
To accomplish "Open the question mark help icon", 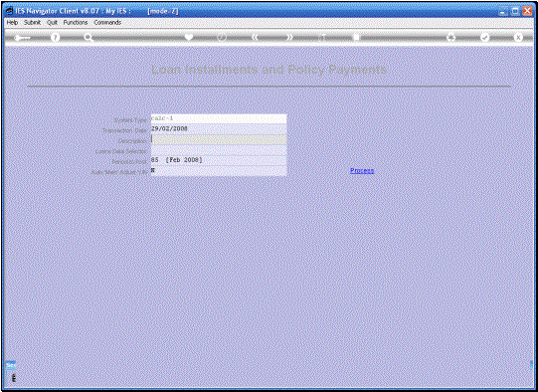I will coord(55,38).
